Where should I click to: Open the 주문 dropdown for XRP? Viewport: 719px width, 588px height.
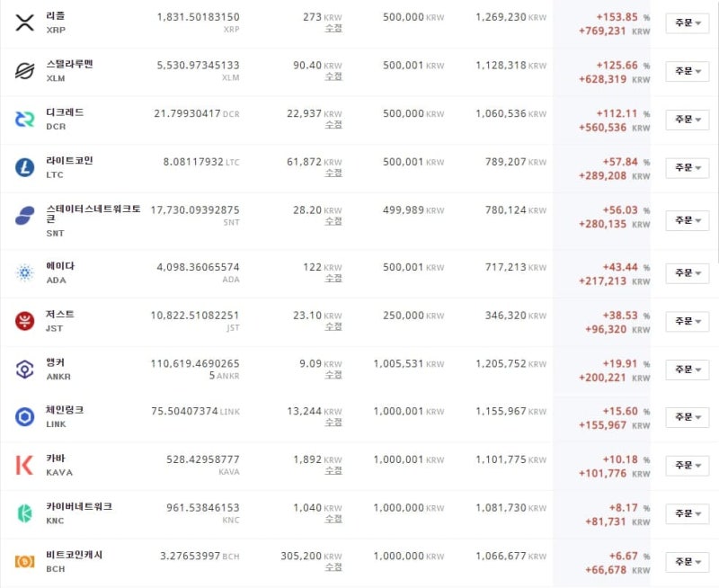click(688, 23)
